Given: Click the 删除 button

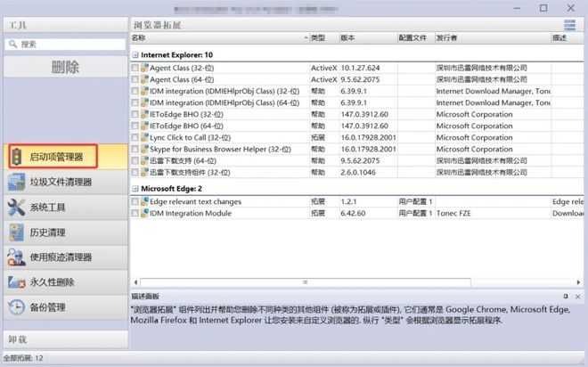Looking at the screenshot, I should pyautogui.click(x=66, y=67).
